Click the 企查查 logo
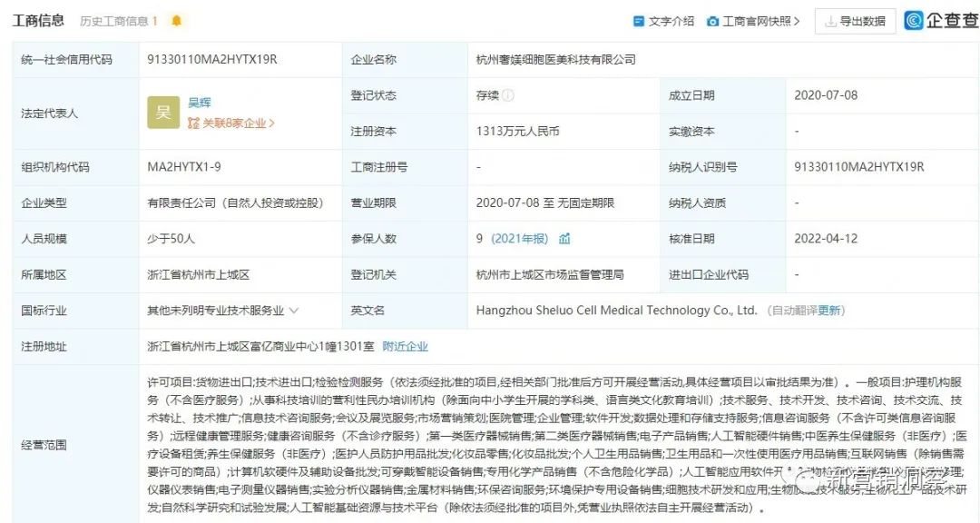The height and width of the screenshot is (523, 980). (x=941, y=21)
